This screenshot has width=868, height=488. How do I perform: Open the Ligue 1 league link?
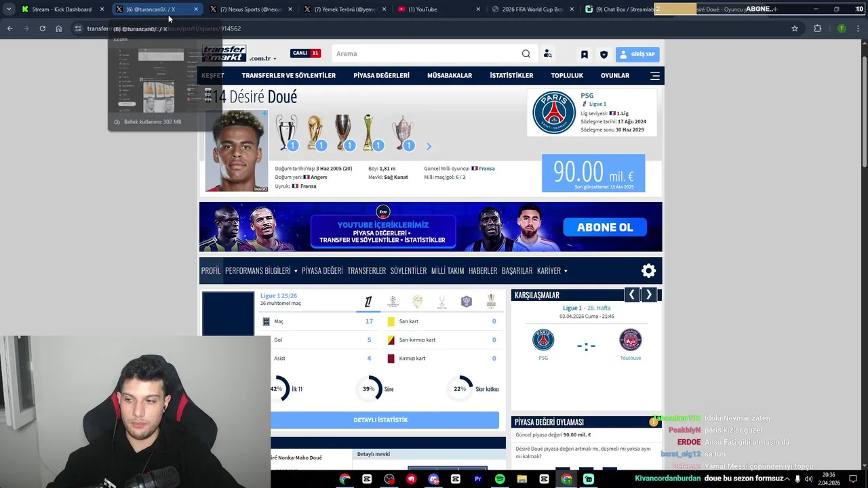click(x=597, y=104)
